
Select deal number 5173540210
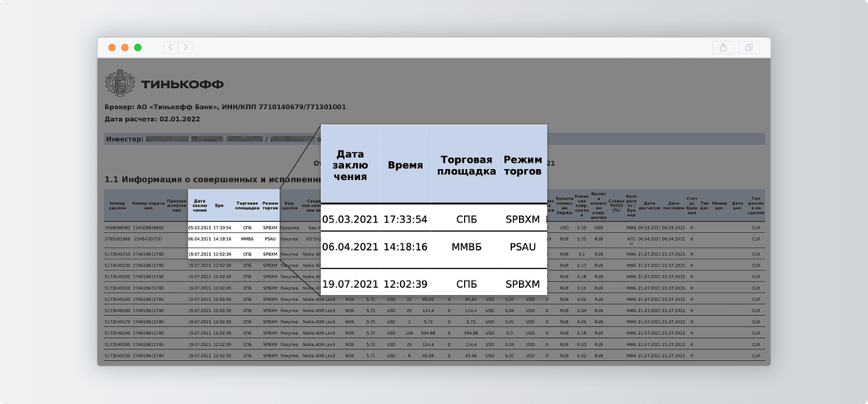(117, 254)
